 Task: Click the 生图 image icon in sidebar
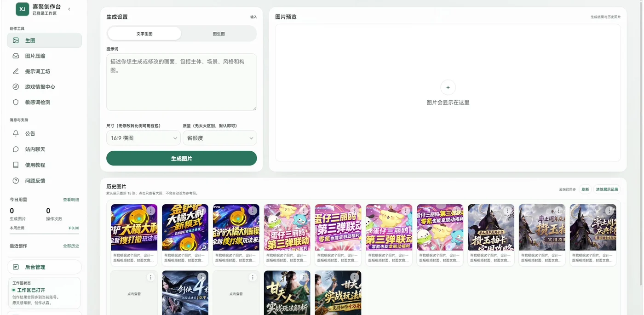(16, 40)
